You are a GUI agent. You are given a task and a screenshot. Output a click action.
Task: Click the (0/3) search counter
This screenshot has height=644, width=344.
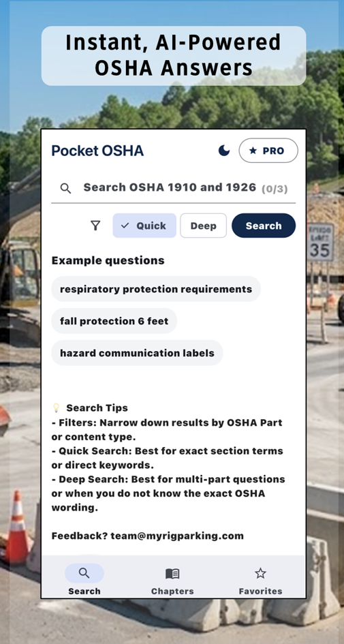click(x=275, y=189)
